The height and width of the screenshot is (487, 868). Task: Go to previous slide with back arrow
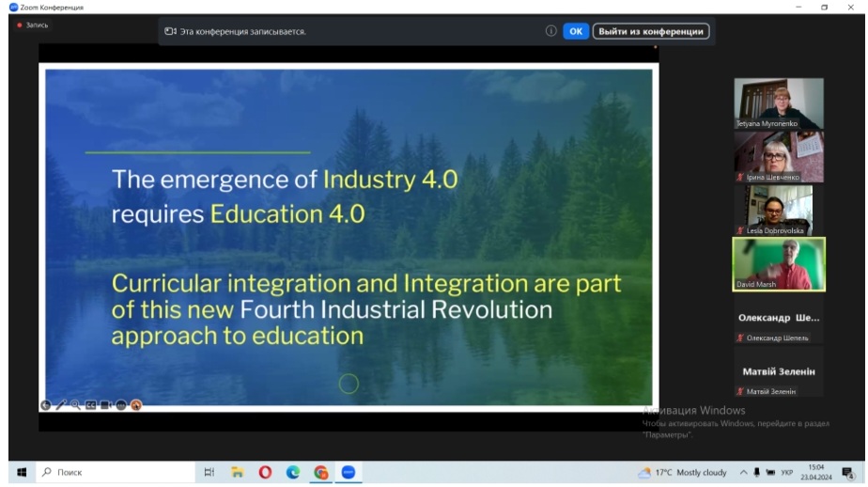click(45, 405)
